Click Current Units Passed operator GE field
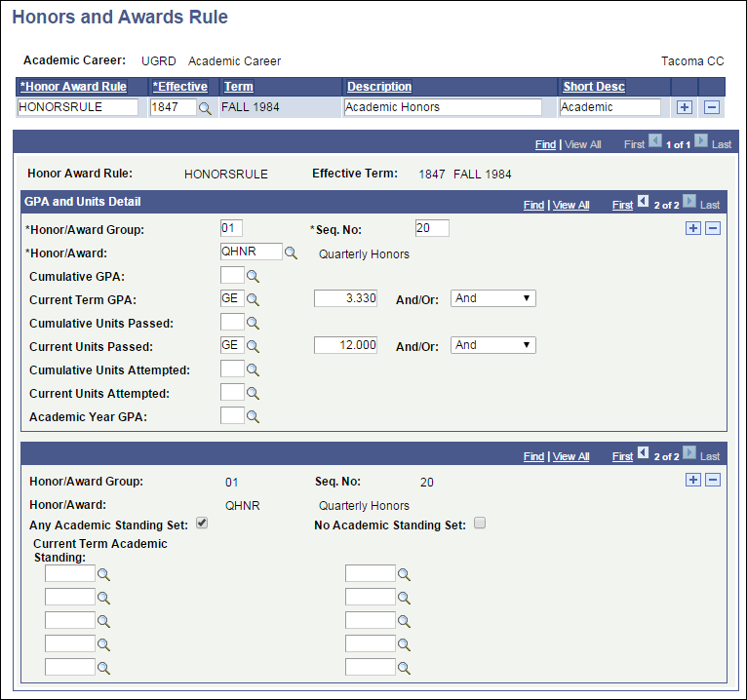747x700 pixels. coord(232,345)
